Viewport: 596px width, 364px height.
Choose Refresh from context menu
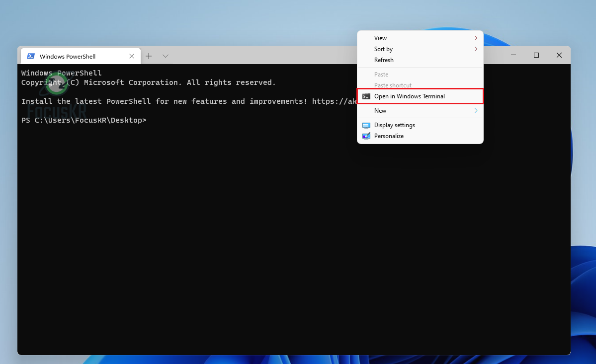tap(420, 60)
